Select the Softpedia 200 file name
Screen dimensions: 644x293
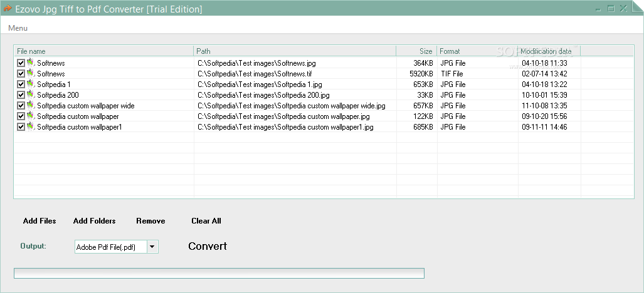click(58, 95)
